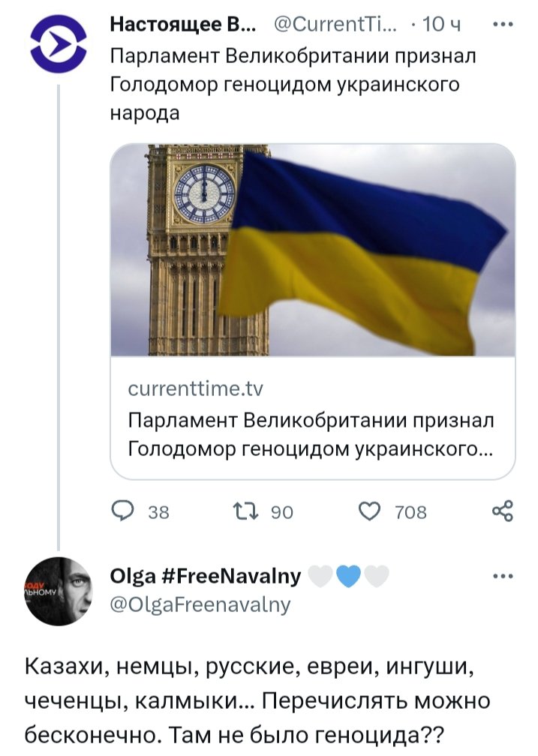538x756 pixels.
Task: Open Olga's profile picture
Action: 58,591
